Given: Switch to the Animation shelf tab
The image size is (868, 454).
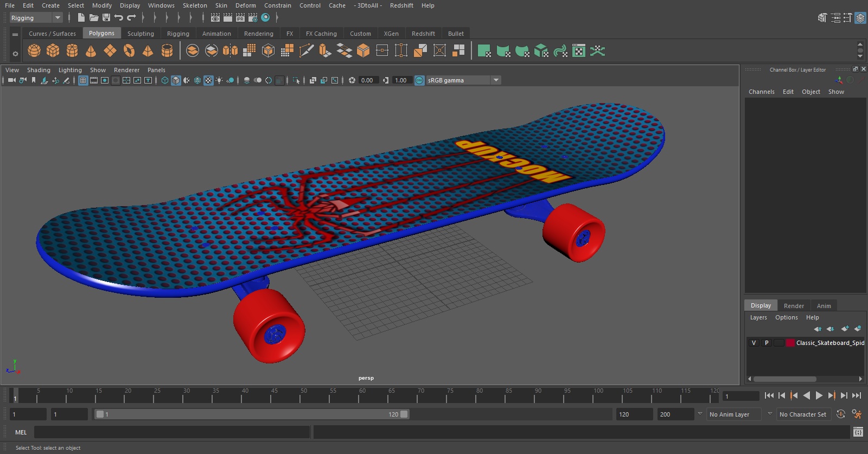Looking at the screenshot, I should point(216,34).
